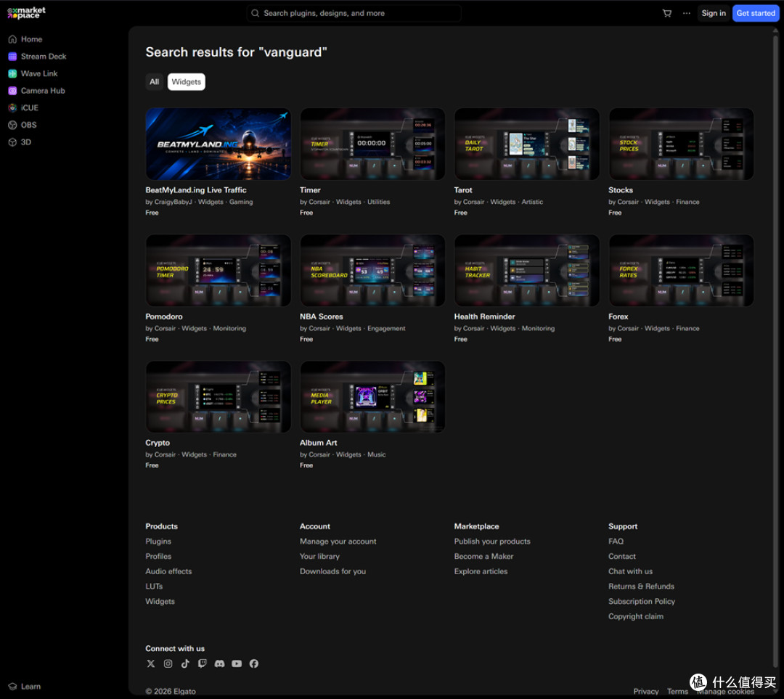The height and width of the screenshot is (699, 784).
Task: Open the shopping cart
Action: tap(667, 13)
